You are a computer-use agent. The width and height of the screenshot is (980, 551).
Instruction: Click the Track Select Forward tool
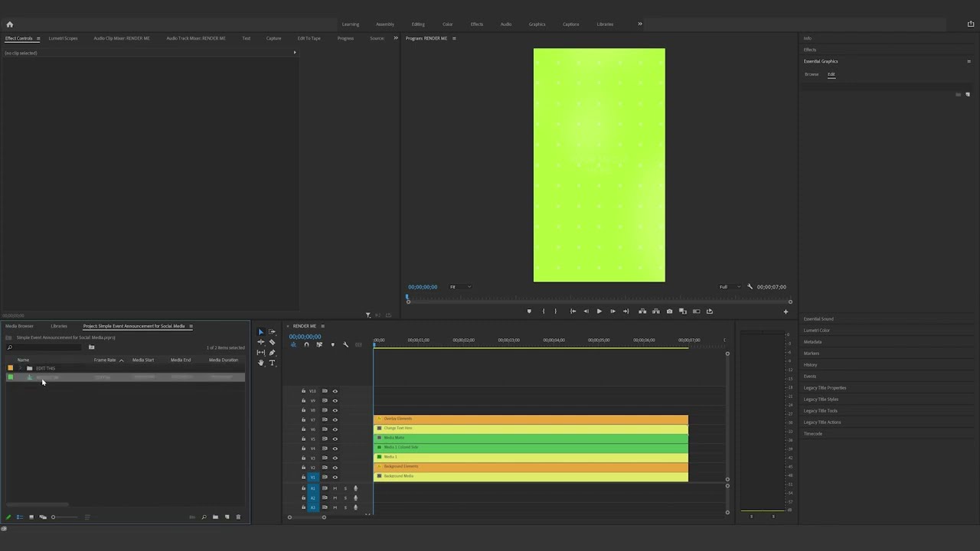272,332
